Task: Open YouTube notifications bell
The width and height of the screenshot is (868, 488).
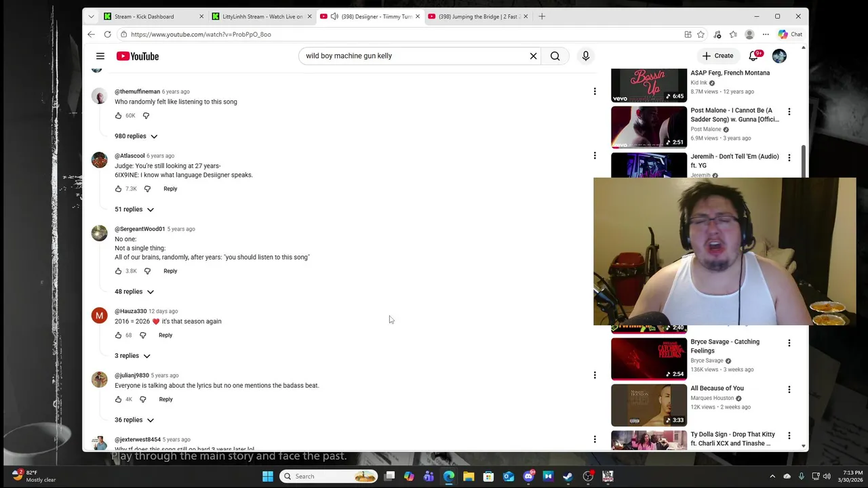Action: 754,56
